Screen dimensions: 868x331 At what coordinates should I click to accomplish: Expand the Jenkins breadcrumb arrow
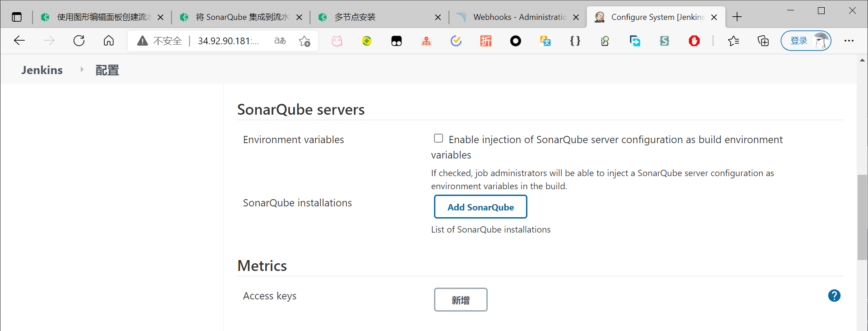coord(82,70)
